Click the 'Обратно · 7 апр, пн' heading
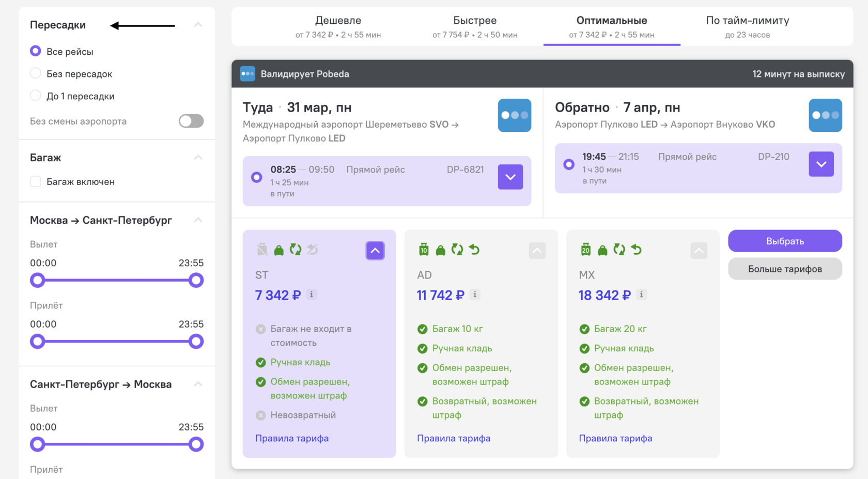Screen dimensions: 868x479 coord(617,107)
